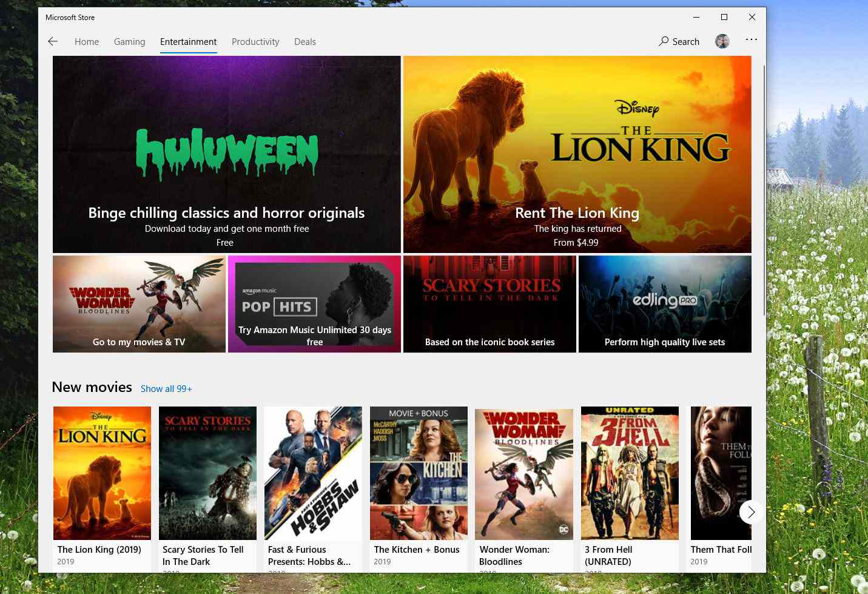Screen dimensions: 868x594
Task: Open the user account avatar menu
Action: click(x=722, y=41)
